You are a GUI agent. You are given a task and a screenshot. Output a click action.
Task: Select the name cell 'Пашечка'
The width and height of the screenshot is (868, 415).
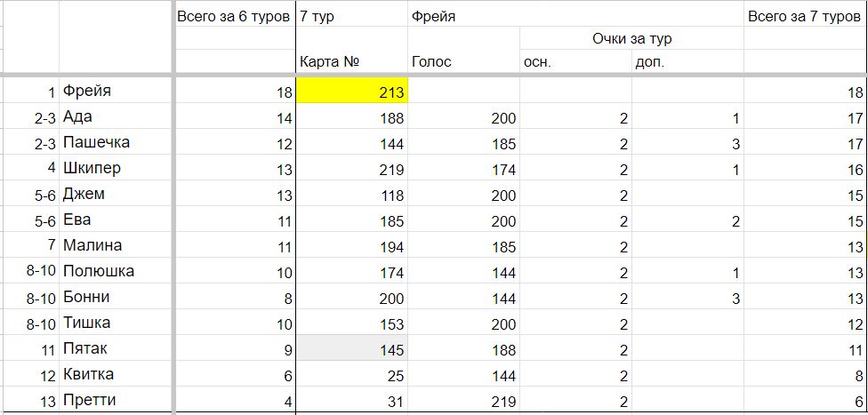pyautogui.click(x=116, y=143)
